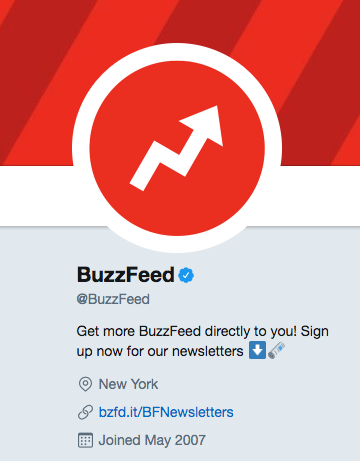Click the BuzzFeed display name

126,275
